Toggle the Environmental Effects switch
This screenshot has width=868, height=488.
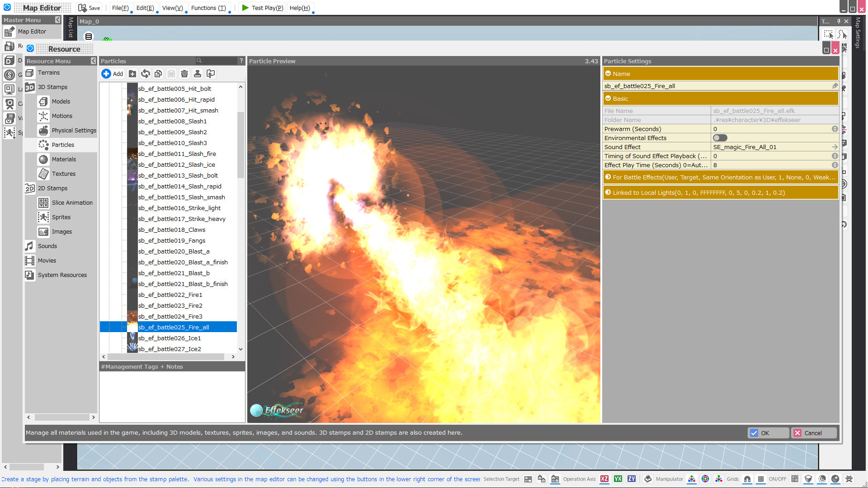click(720, 138)
